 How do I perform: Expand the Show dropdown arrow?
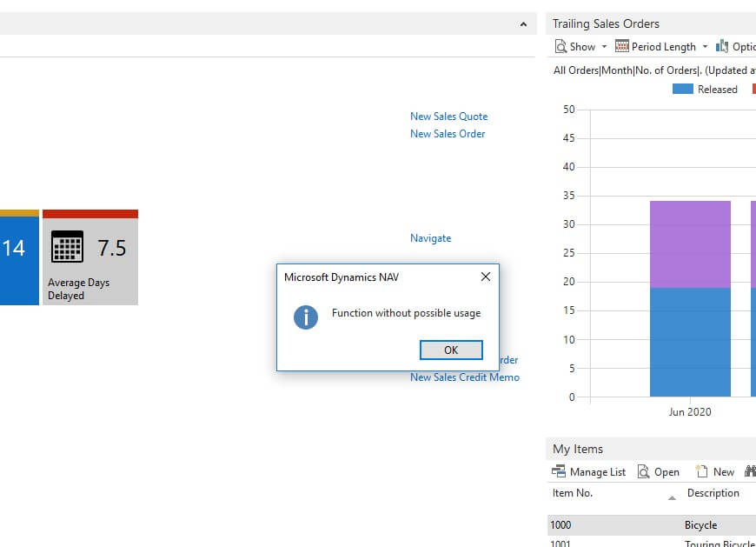tap(604, 47)
